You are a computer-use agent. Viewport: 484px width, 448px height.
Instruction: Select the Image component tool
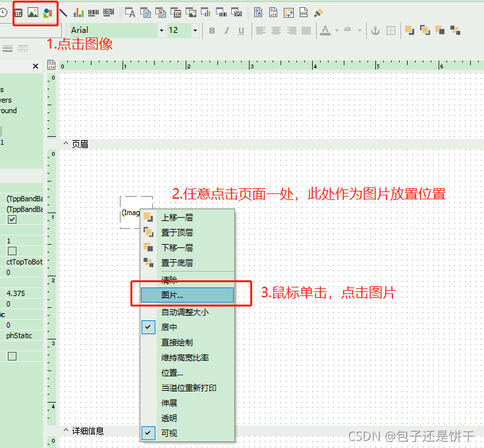pos(33,12)
